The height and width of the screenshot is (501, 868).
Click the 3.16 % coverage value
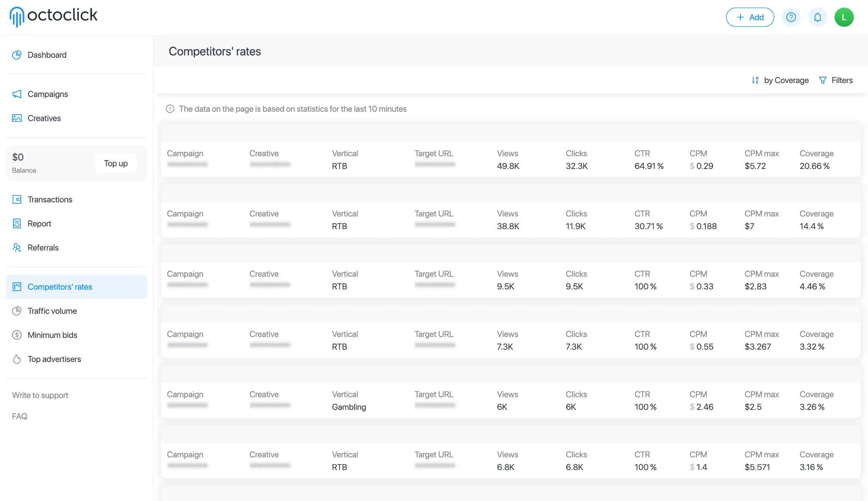tap(811, 467)
